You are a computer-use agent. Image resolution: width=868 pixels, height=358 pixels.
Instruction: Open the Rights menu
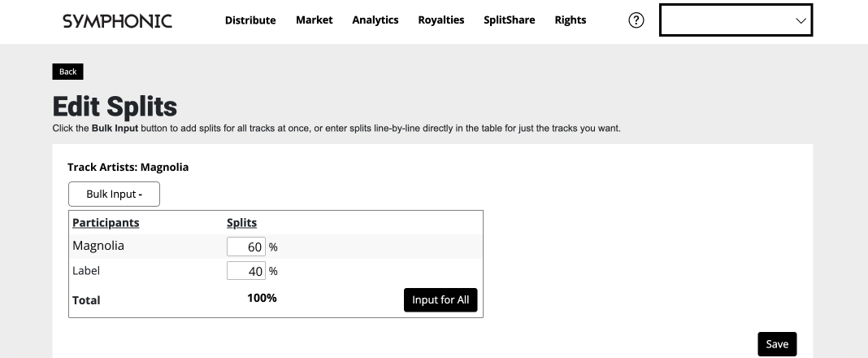click(570, 20)
